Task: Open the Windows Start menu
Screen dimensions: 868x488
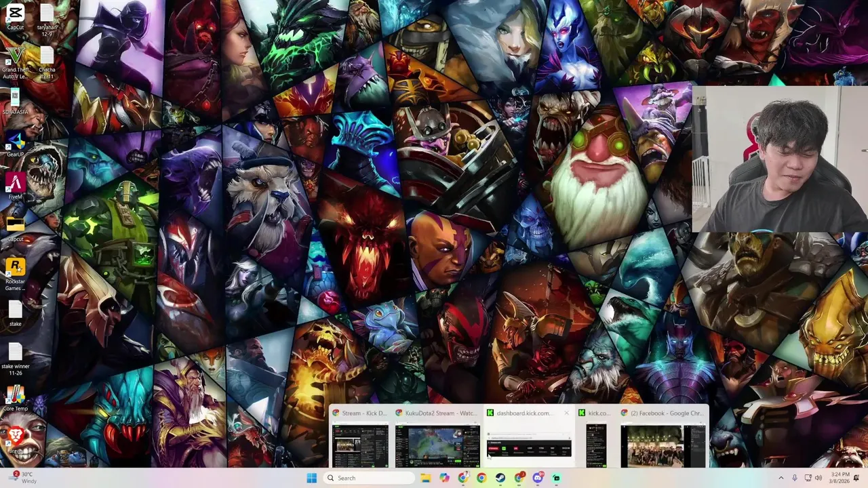Action: [311, 478]
